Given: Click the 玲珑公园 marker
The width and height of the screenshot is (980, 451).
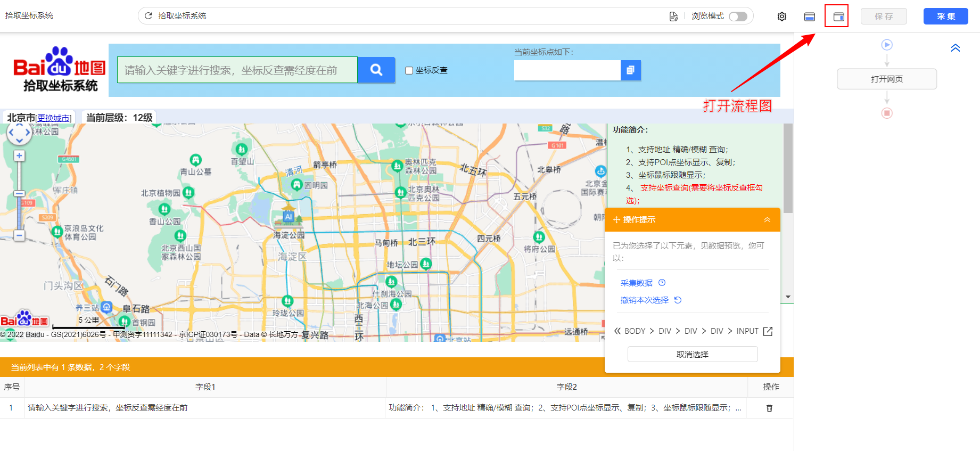Looking at the screenshot, I should tap(287, 301).
